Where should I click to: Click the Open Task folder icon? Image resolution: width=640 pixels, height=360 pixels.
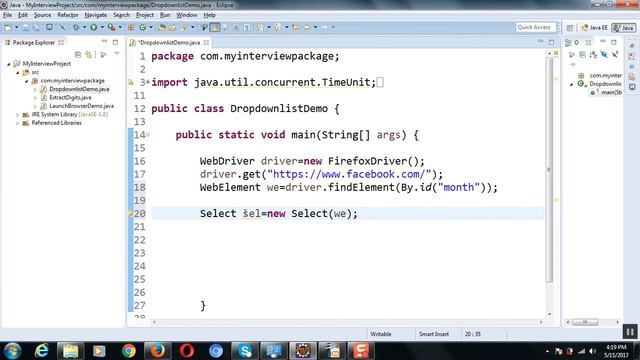[172, 27]
